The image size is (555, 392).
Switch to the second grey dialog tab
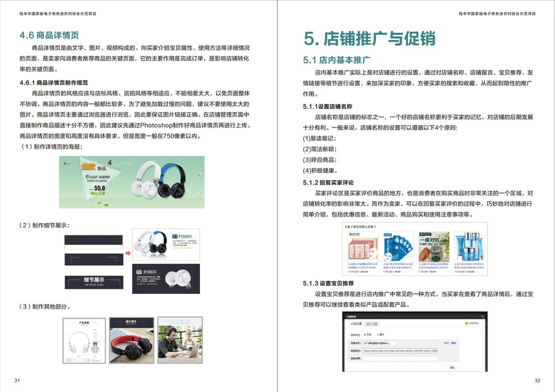coord(372,324)
